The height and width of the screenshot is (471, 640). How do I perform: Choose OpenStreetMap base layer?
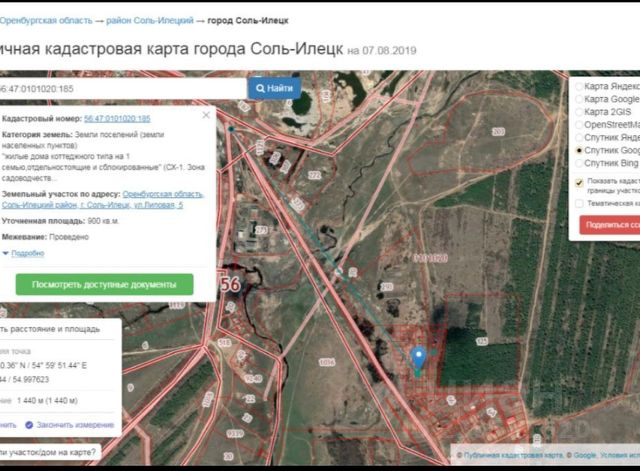[579, 125]
